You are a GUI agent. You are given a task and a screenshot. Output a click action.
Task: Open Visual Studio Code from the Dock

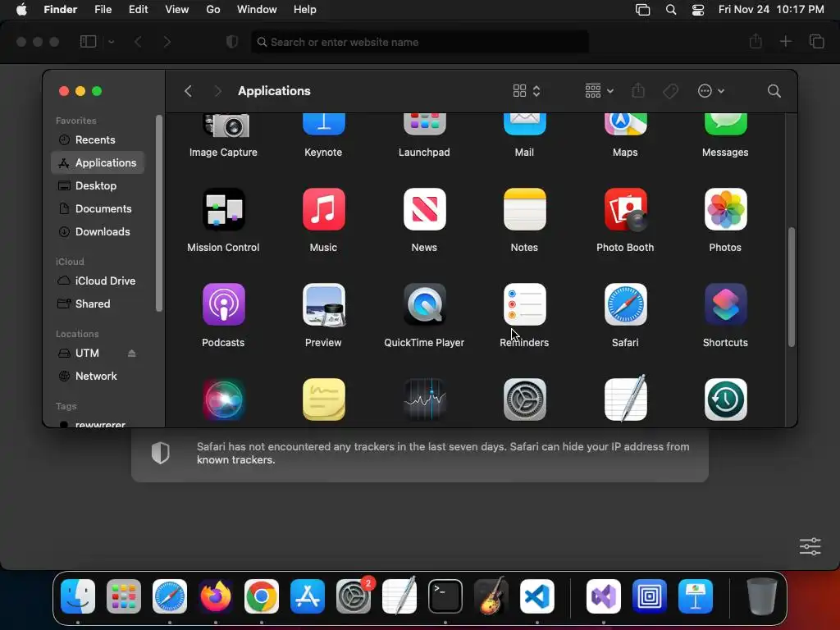536,596
